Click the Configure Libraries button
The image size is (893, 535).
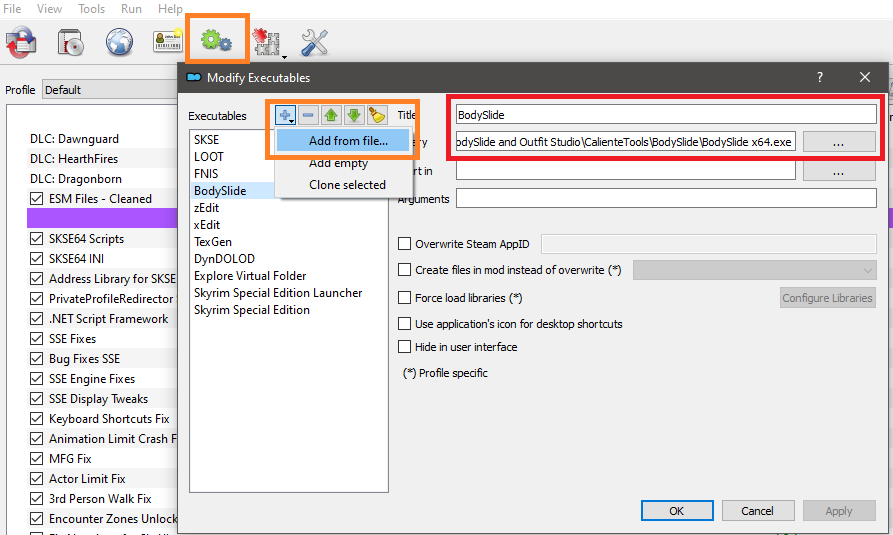coord(828,297)
